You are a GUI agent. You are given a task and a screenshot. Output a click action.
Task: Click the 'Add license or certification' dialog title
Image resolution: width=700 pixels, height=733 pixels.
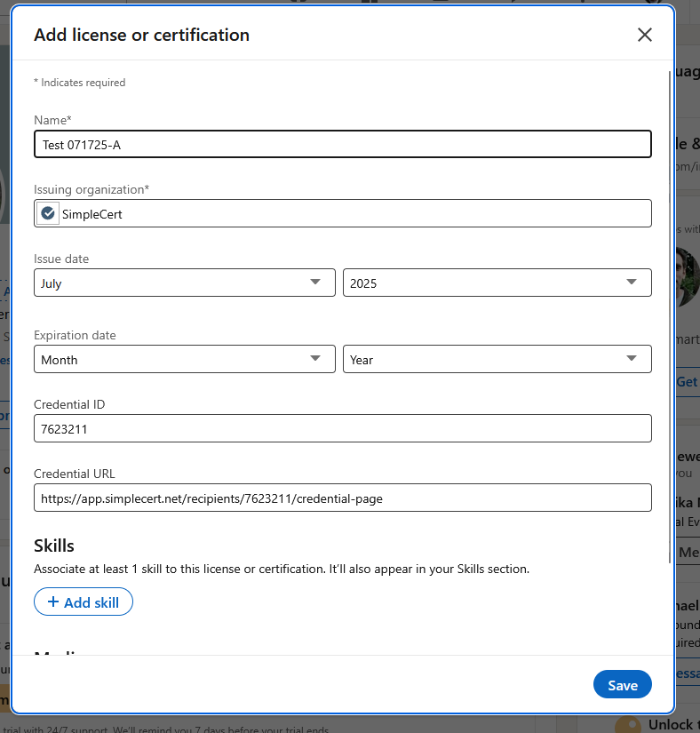point(141,35)
